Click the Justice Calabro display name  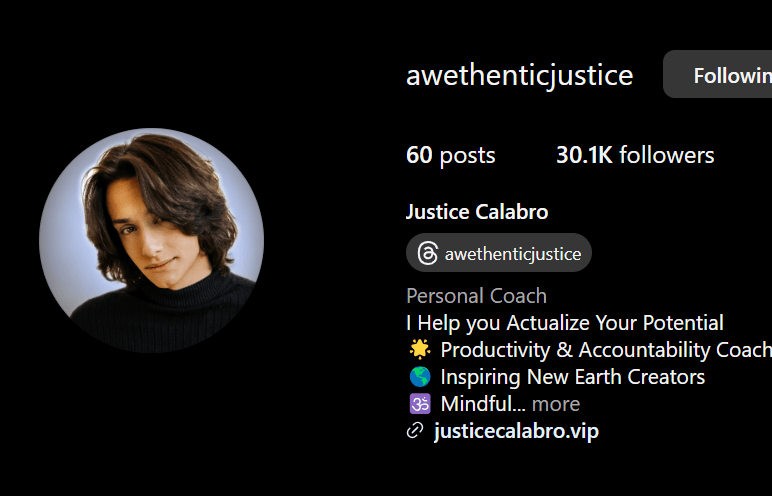click(477, 212)
